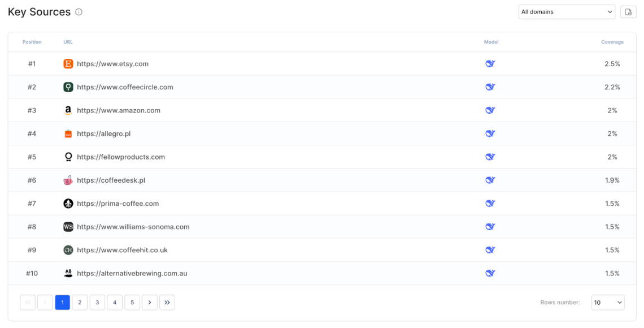Image resolution: width=644 pixels, height=328 pixels.
Task: Click the Etsy favicon in row #1
Action: click(68, 64)
